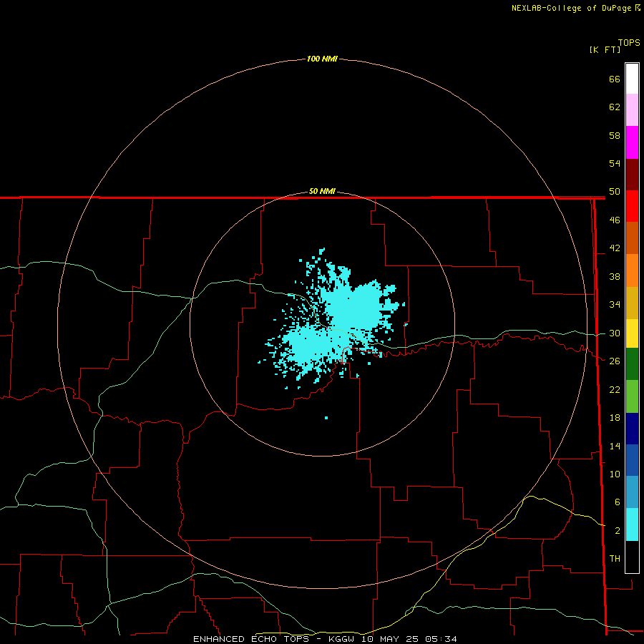
Task: Click the cyan legend swatch
Action: tap(632, 525)
